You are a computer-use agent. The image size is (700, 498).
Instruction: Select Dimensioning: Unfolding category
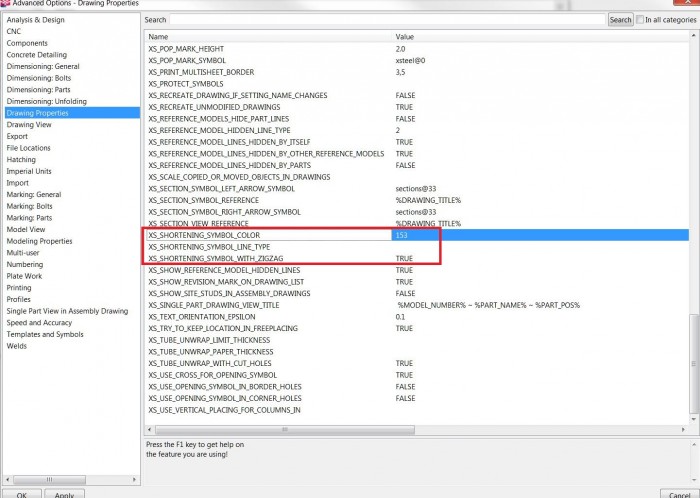tap(47, 101)
